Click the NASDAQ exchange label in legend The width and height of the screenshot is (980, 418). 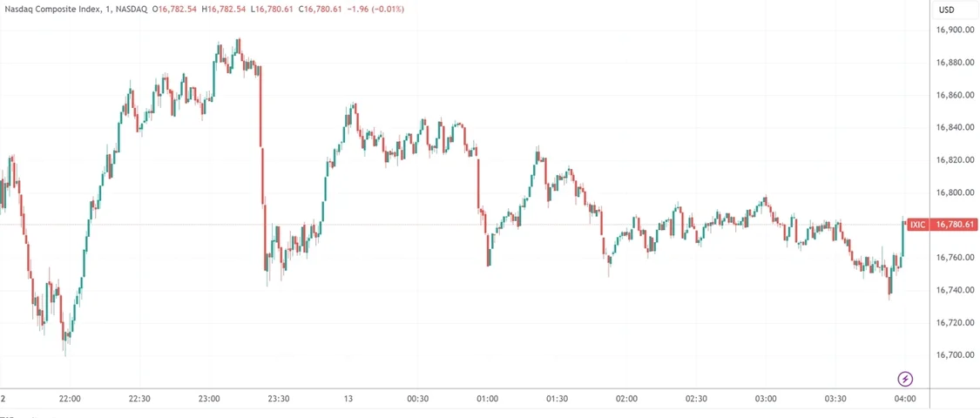[130, 10]
